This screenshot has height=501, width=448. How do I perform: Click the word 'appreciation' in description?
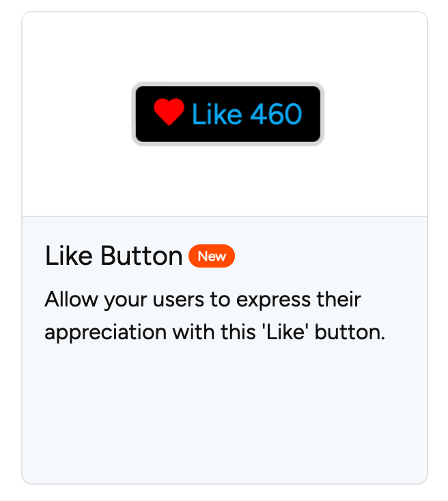coord(106,333)
